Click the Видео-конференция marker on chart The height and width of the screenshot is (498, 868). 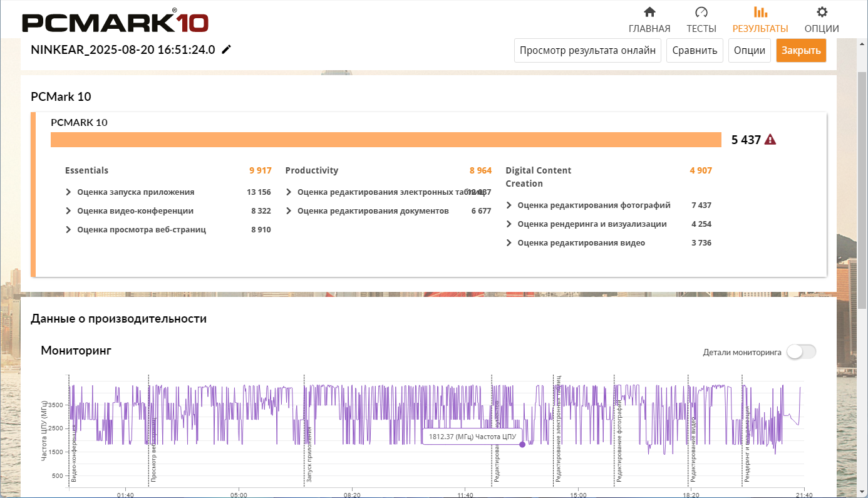[x=73, y=452]
